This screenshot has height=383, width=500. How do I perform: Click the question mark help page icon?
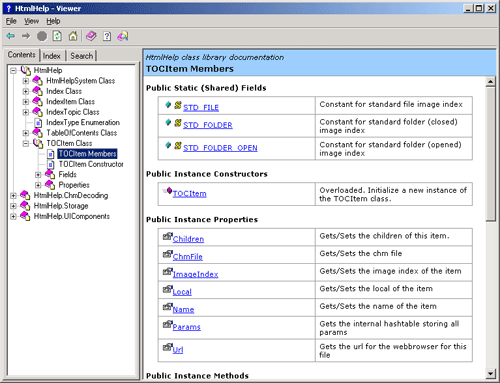click(107, 36)
